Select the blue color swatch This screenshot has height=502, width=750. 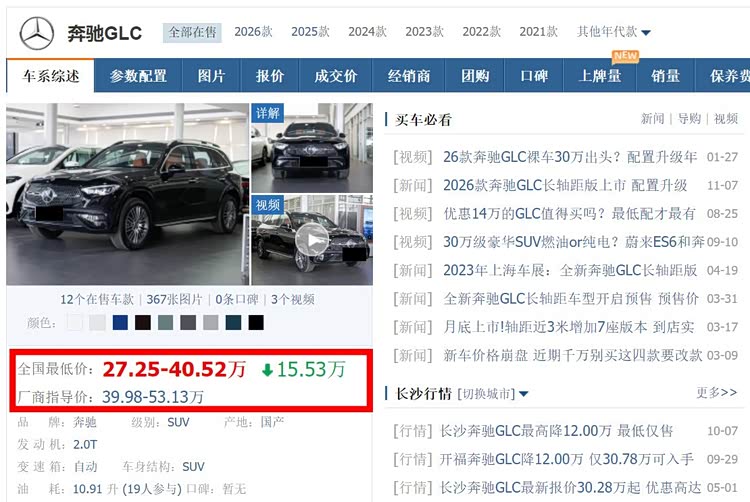pyautogui.click(x=120, y=322)
